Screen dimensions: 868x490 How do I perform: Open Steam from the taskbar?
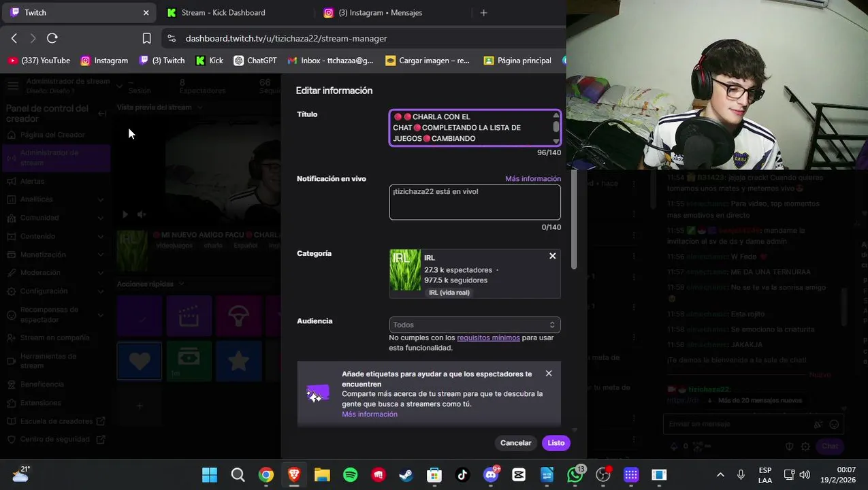click(x=406, y=475)
